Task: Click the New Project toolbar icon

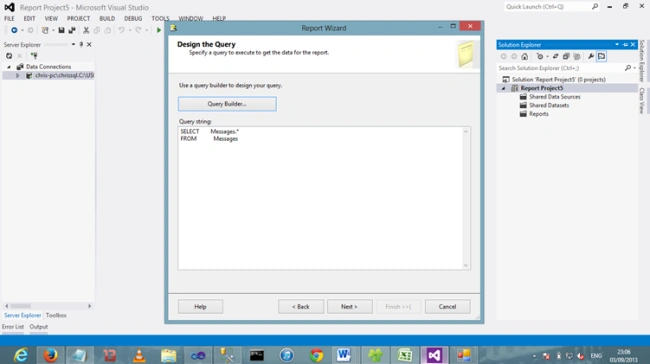Action: pyautogui.click(x=45, y=30)
